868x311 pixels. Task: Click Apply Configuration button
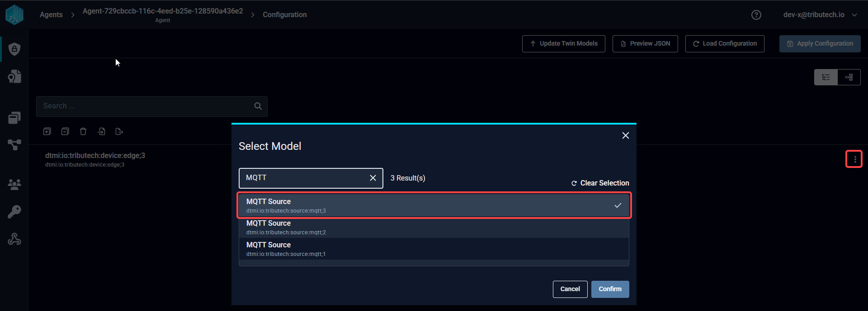(x=820, y=44)
